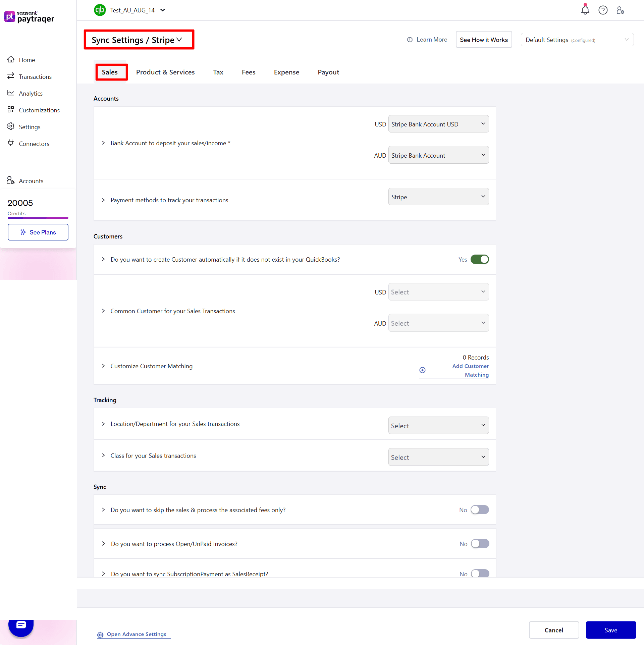644x647 pixels.
Task: Open the Product & Services tab
Action: point(165,72)
